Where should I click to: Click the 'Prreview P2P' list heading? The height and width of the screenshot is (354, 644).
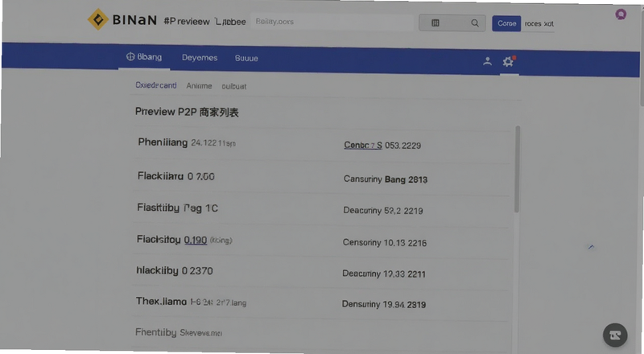pos(187,112)
